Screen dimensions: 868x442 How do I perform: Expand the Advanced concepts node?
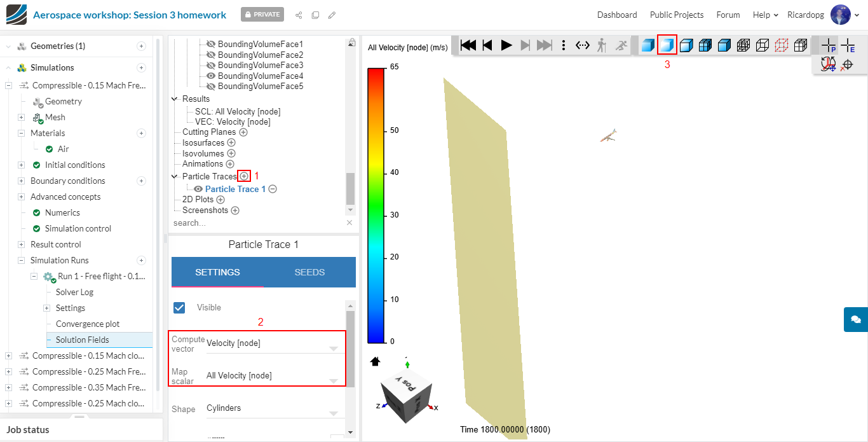coord(21,197)
